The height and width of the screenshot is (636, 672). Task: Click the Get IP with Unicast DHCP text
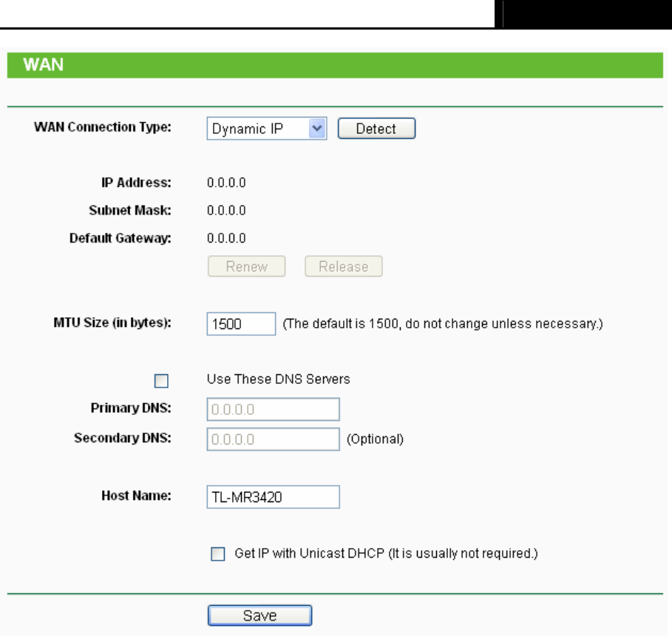click(386, 554)
